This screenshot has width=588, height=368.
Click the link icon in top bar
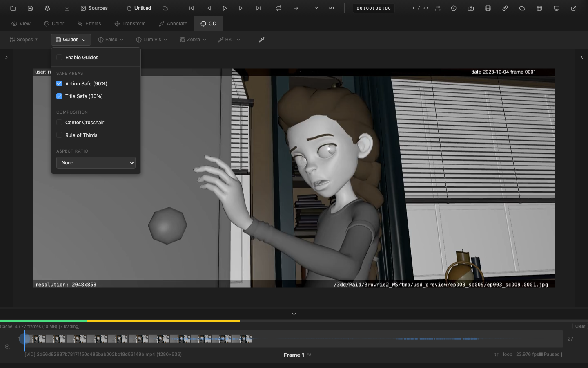(505, 8)
